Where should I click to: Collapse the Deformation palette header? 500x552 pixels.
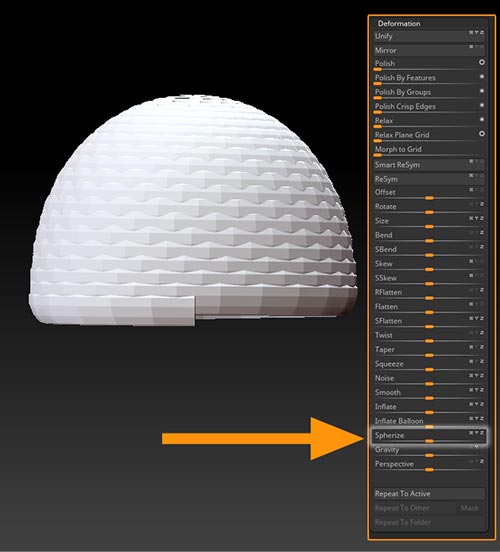399,24
